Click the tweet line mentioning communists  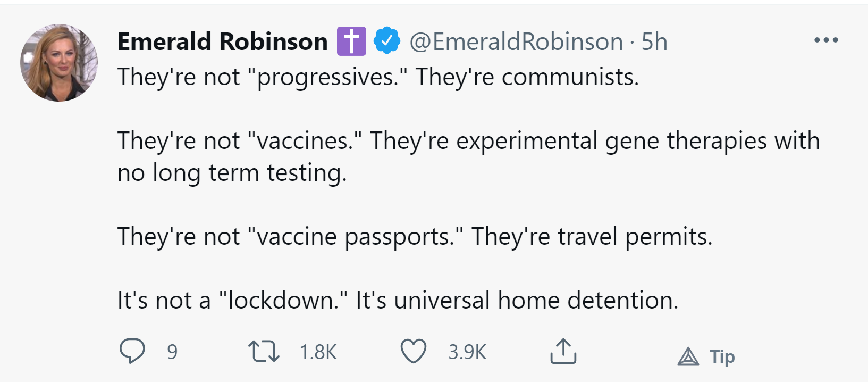pyautogui.click(x=378, y=77)
